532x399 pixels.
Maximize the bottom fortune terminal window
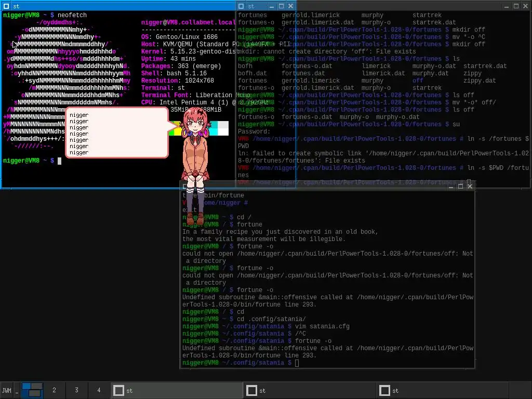point(460,187)
